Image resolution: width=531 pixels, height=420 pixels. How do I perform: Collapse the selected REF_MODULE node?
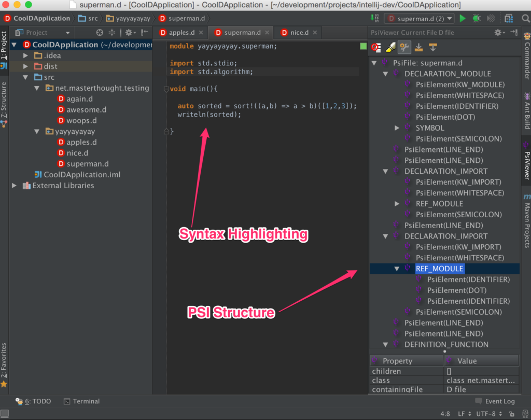397,269
